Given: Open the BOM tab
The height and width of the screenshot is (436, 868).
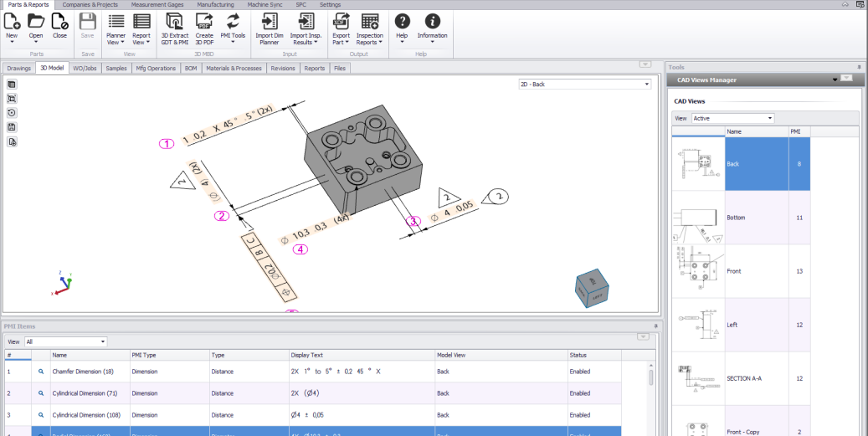Looking at the screenshot, I should [191, 68].
